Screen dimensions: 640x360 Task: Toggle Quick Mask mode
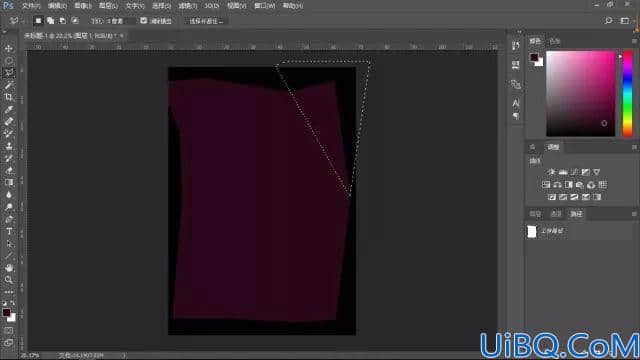coord(9,330)
